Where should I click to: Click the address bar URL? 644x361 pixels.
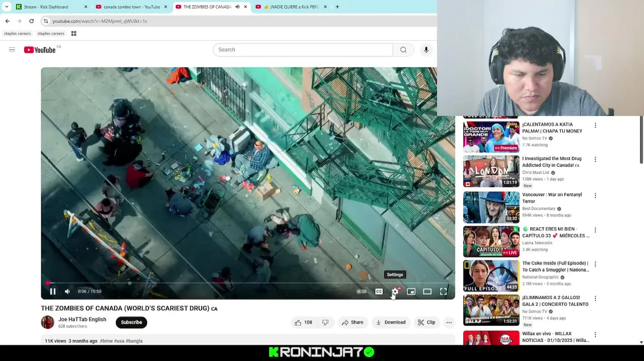100,21
